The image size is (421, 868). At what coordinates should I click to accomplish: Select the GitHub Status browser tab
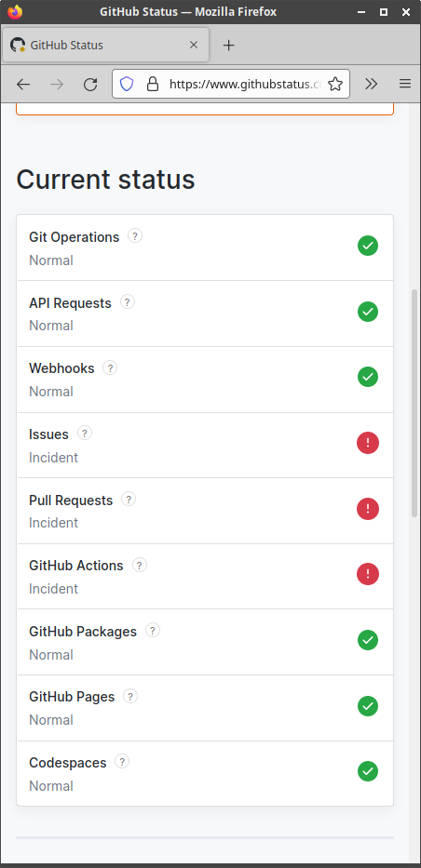coord(106,45)
